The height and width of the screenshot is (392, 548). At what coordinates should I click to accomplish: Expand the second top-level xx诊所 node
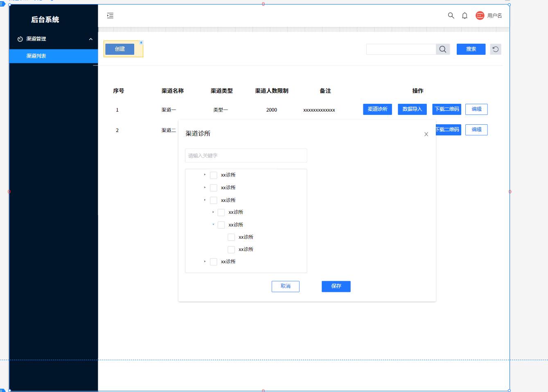point(205,187)
